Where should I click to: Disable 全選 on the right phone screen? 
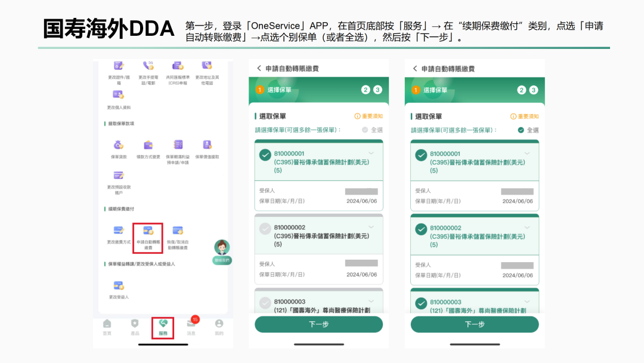pyautogui.click(x=521, y=130)
